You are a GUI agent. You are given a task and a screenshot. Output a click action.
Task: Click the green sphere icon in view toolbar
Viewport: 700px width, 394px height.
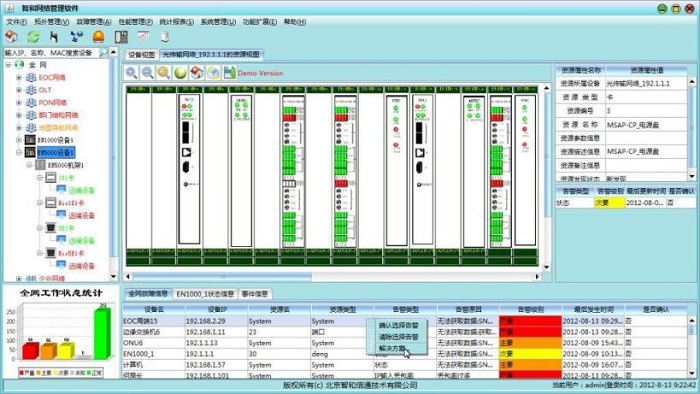coord(180,72)
